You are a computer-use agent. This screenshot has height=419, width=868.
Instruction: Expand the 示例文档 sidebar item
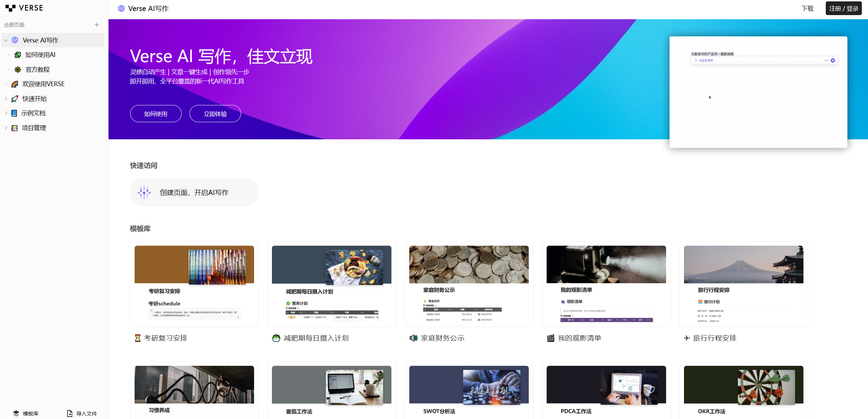click(x=6, y=113)
